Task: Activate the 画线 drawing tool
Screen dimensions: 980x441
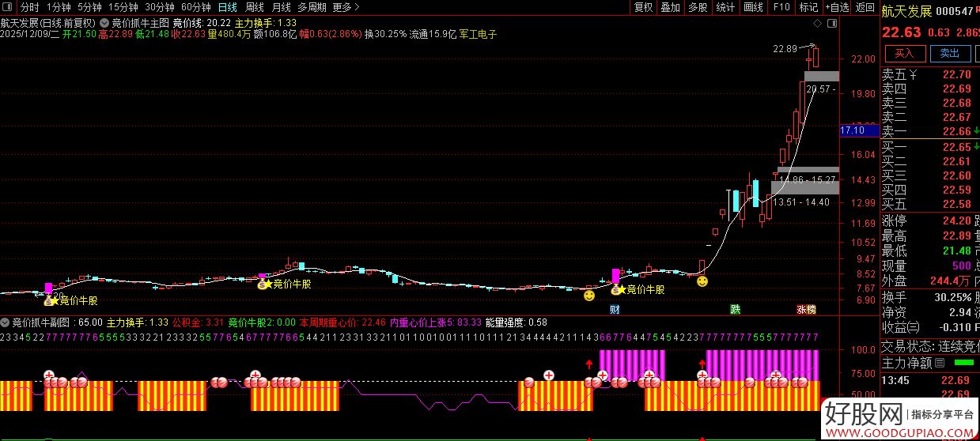Action: click(753, 7)
